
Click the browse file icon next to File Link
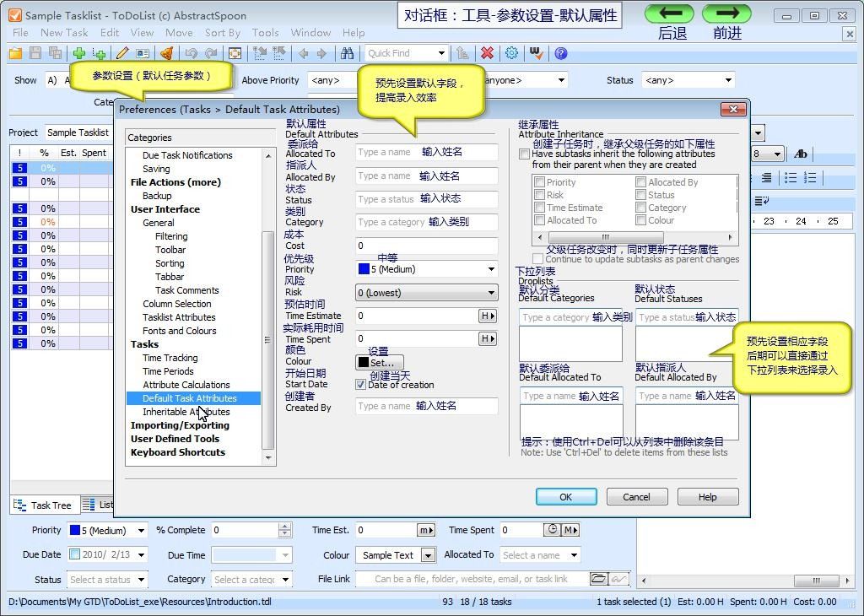(598, 579)
